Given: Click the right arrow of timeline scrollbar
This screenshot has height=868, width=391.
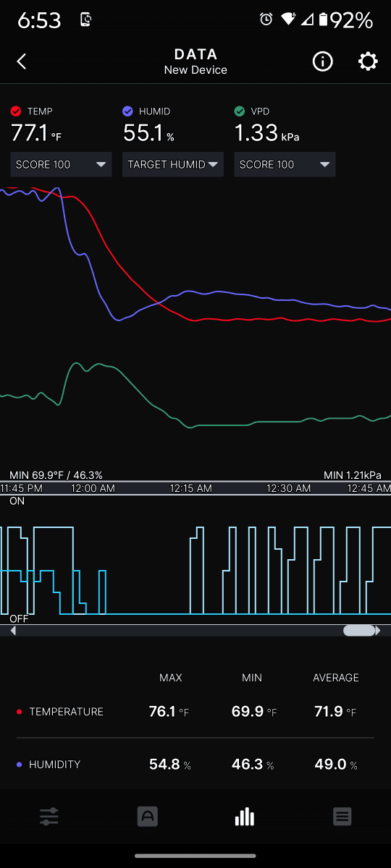Looking at the screenshot, I should pyautogui.click(x=378, y=631).
